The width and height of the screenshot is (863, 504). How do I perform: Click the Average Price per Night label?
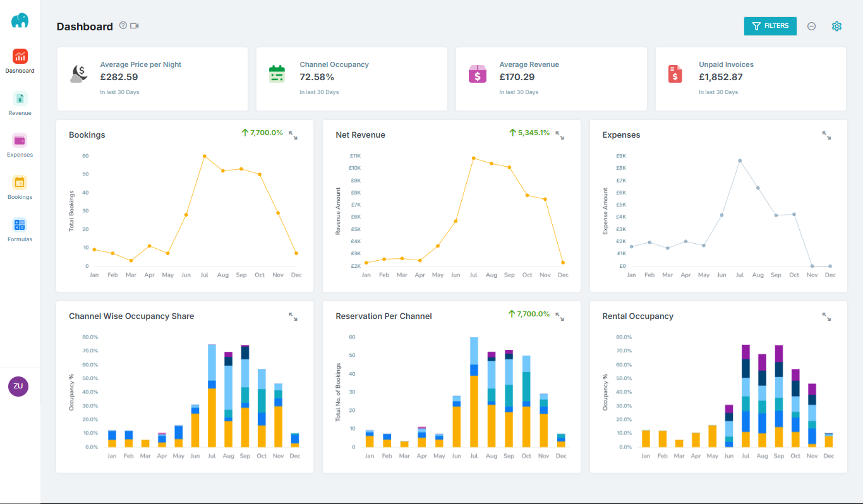pos(141,64)
